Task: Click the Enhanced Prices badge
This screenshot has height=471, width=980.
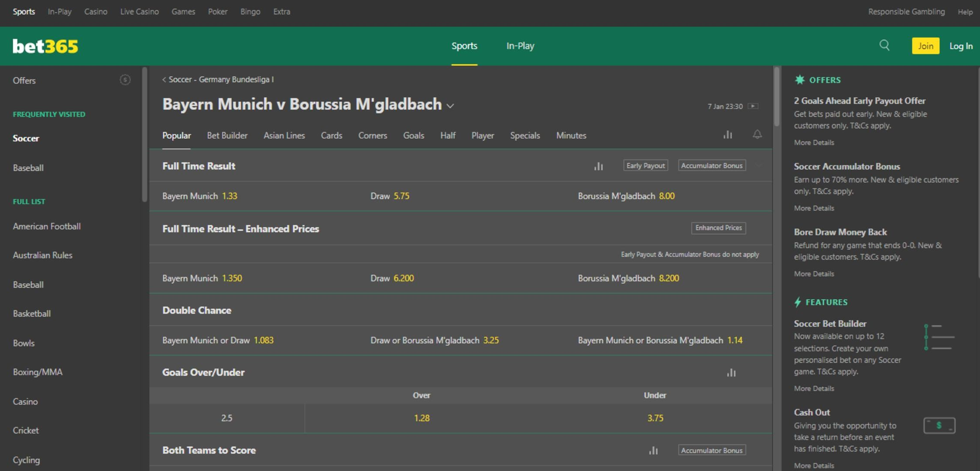Action: point(718,228)
